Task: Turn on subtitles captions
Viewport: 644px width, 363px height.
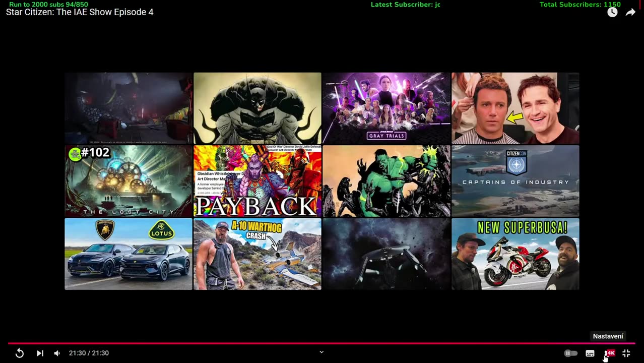Action: (x=590, y=353)
